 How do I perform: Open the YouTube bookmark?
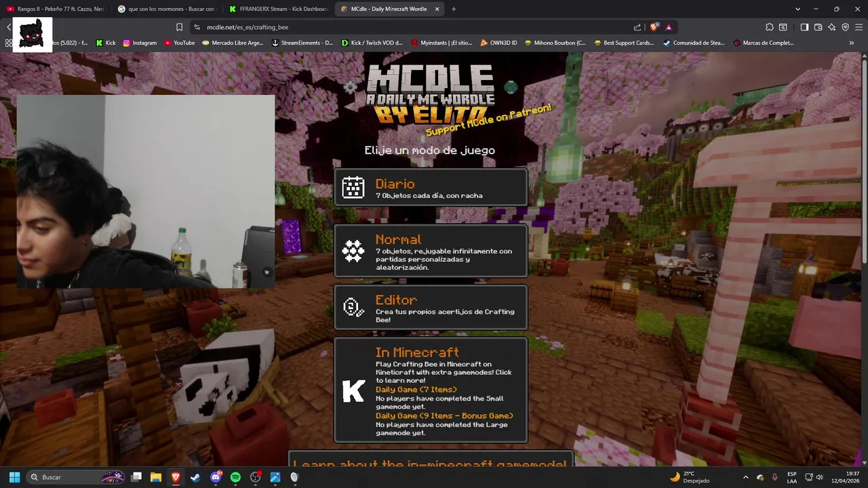[x=179, y=43]
